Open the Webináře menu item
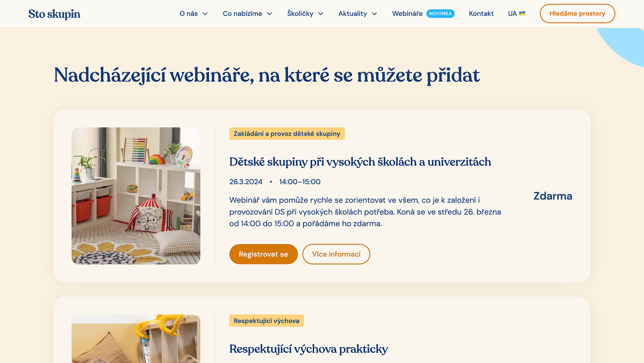The image size is (644, 363). point(407,14)
